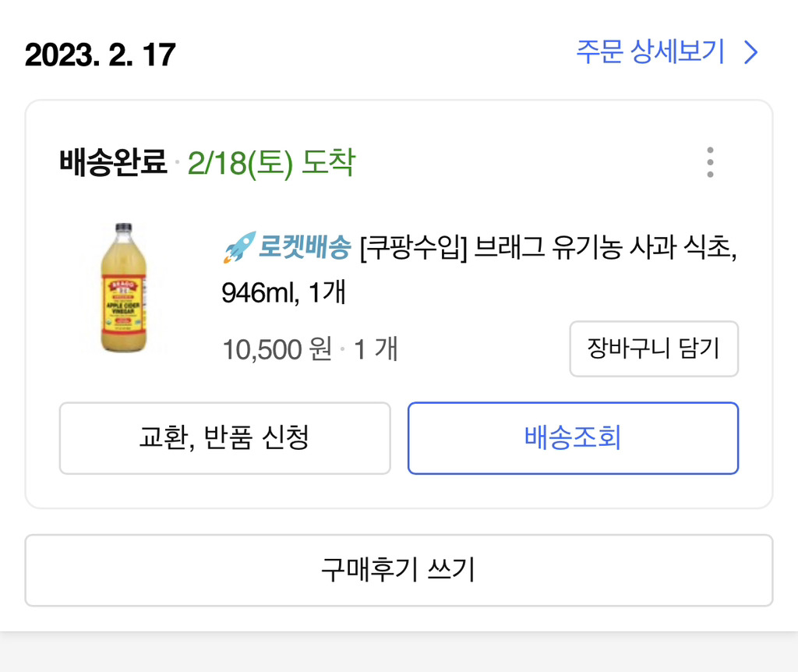Click the 배송완료 delivery status label

[113, 163]
